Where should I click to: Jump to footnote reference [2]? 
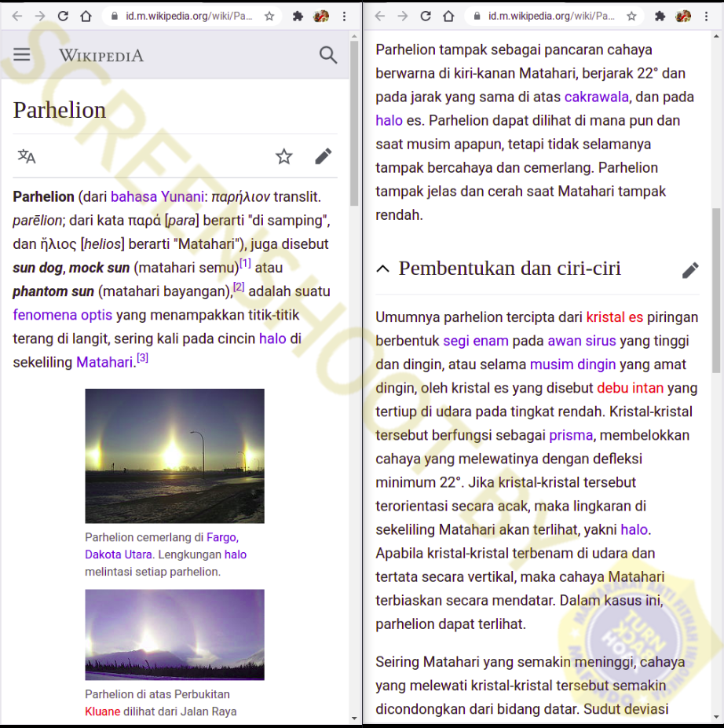coord(239,287)
